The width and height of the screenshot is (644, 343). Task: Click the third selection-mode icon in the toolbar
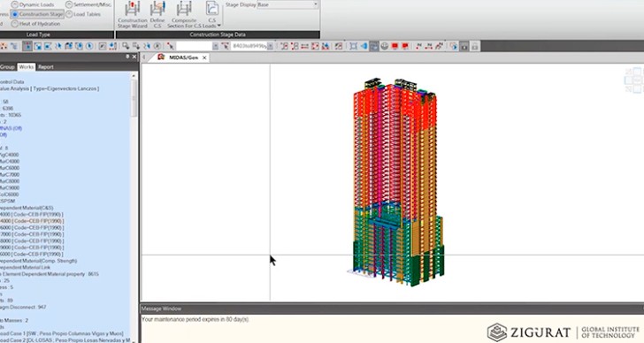click(x=48, y=46)
